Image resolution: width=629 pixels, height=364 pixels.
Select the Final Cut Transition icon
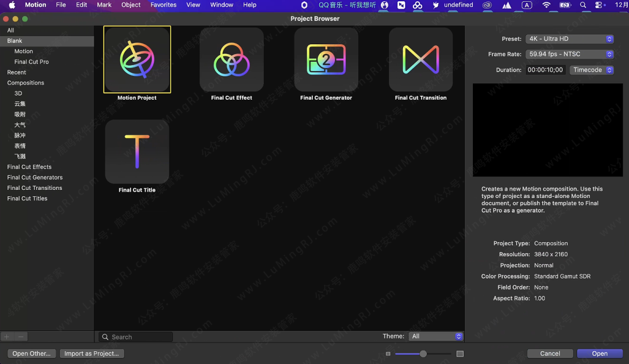(420, 59)
